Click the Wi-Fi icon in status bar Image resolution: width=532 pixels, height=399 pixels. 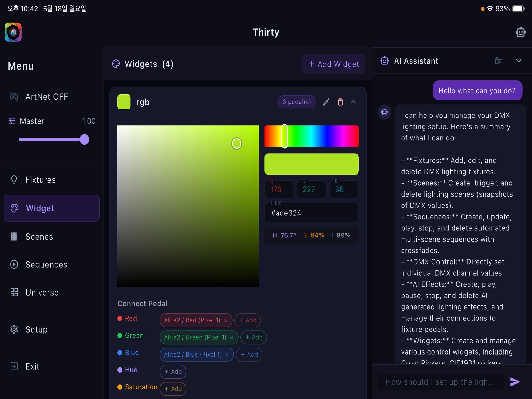[490, 9]
